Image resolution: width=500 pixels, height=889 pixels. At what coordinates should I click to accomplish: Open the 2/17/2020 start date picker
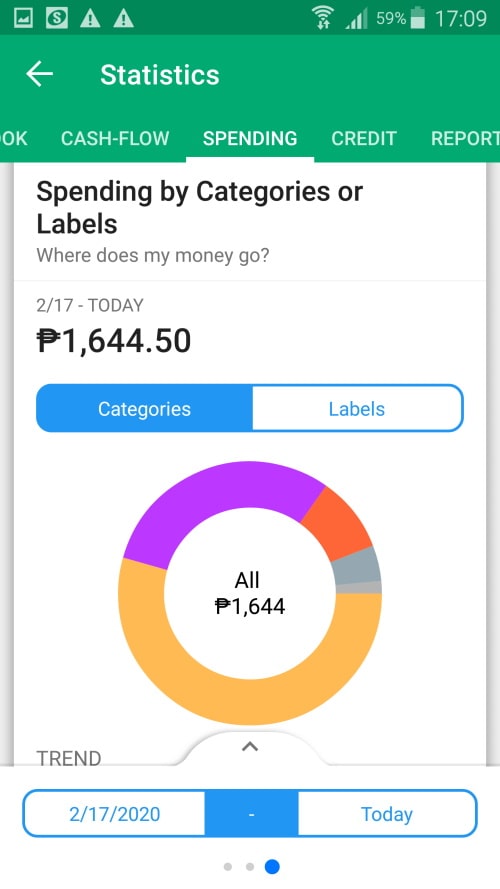click(x=115, y=814)
